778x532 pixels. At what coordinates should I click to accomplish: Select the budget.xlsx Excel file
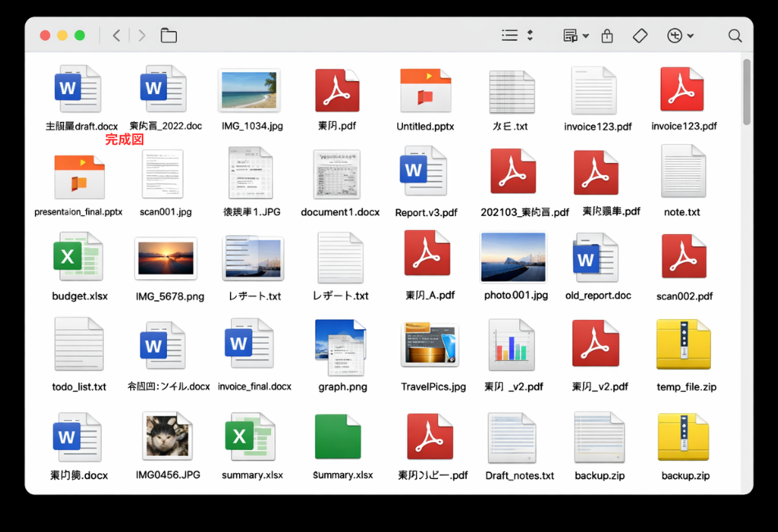tap(79, 258)
